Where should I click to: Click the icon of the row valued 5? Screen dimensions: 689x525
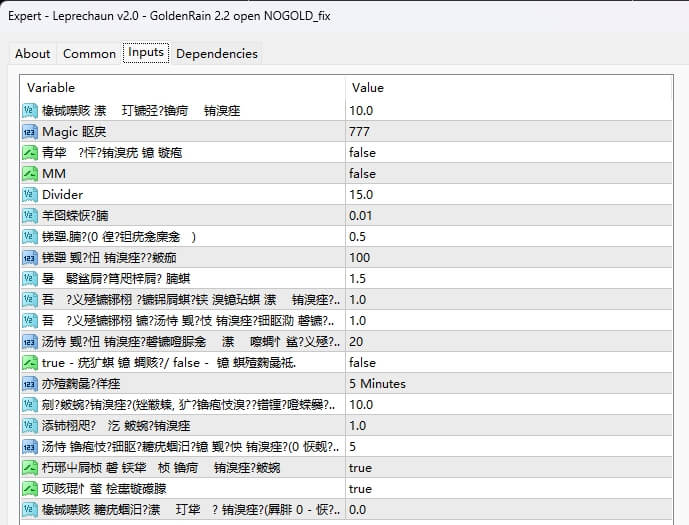pos(29,447)
